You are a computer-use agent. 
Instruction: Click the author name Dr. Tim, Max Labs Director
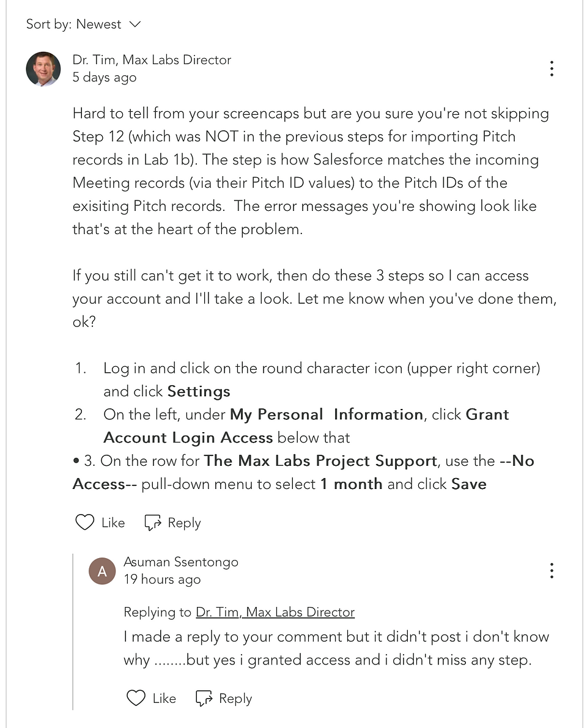coord(152,60)
